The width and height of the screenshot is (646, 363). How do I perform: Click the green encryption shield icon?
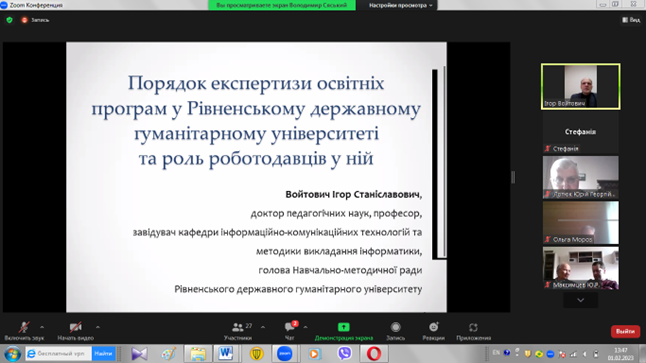tap(9, 20)
